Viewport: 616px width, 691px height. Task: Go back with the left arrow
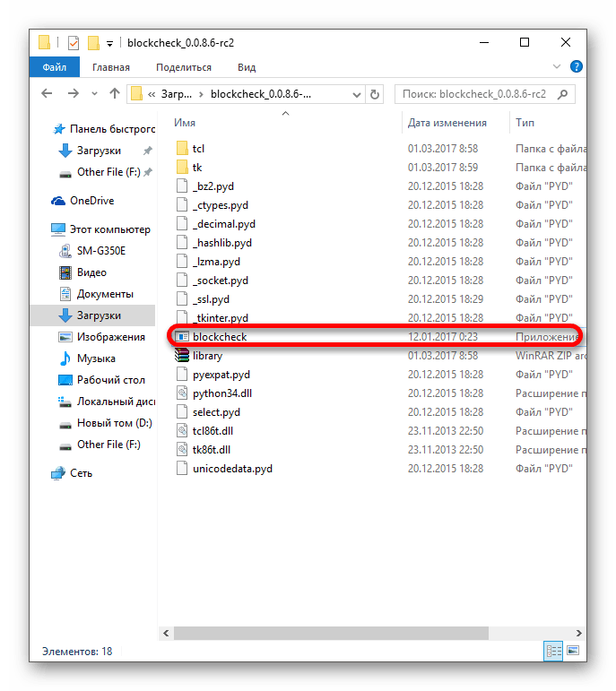pyautogui.click(x=47, y=93)
